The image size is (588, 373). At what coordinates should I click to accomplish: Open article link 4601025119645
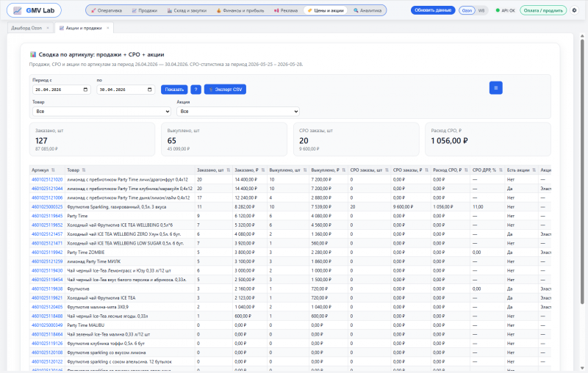[47, 216]
